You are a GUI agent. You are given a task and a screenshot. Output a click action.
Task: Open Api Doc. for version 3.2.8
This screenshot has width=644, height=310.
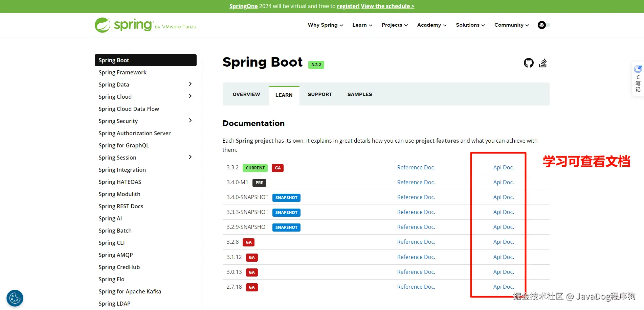tap(504, 242)
